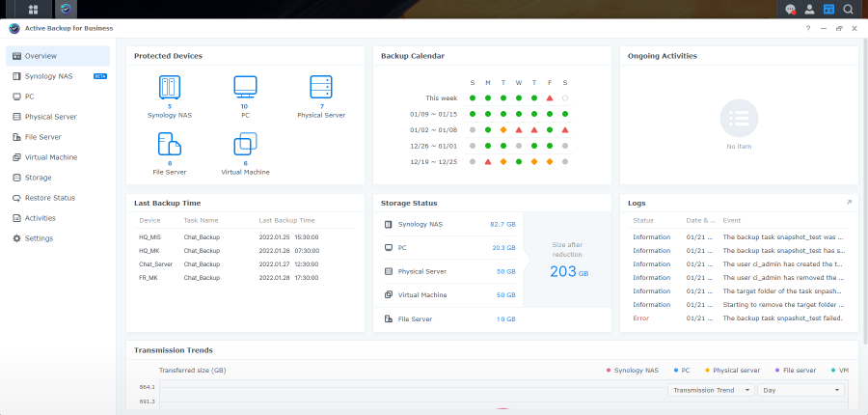The width and height of the screenshot is (868, 415).
Task: Open Physical Server sidebar section
Action: coord(58,117)
